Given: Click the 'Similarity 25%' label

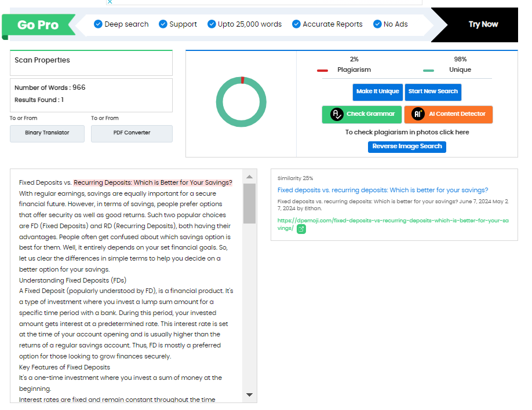Looking at the screenshot, I should tap(295, 178).
